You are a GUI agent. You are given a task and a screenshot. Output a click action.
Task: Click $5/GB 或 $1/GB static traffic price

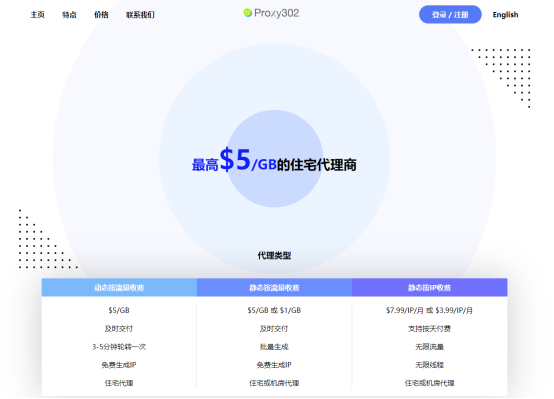[274, 310]
